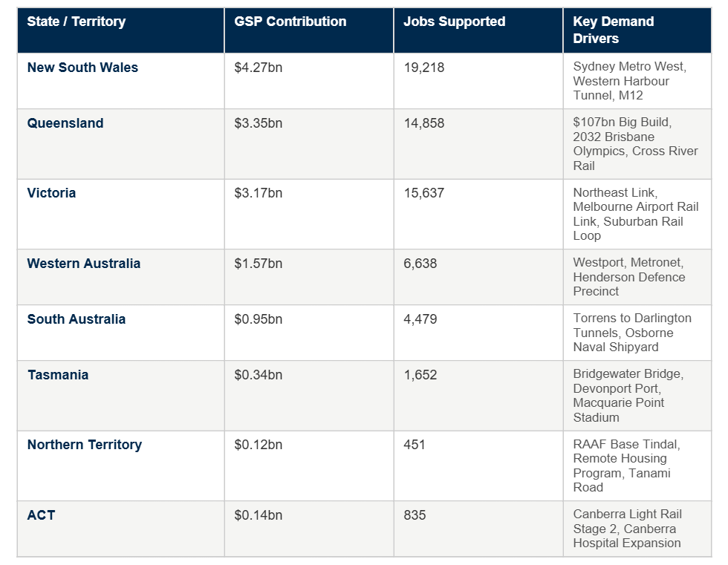This screenshot has height=565, width=728.
Task: Select the New South Wales row label
Action: tap(82, 68)
